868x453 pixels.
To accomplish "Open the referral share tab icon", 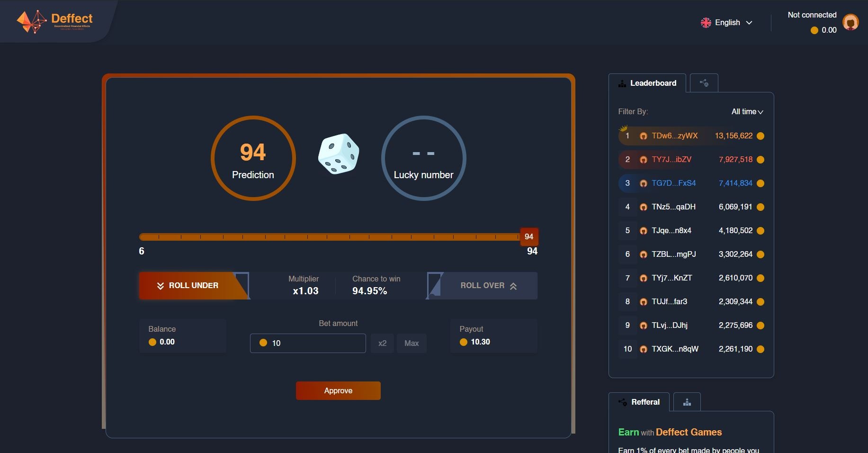I will coord(704,83).
